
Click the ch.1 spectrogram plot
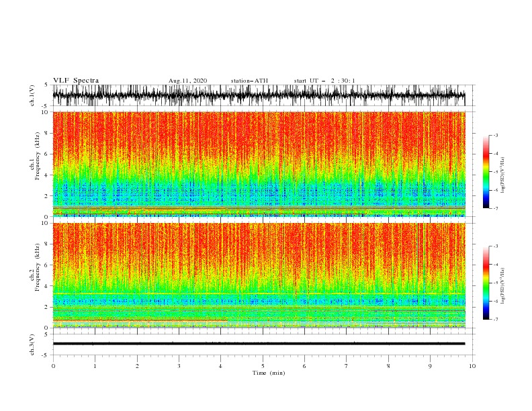click(x=259, y=164)
